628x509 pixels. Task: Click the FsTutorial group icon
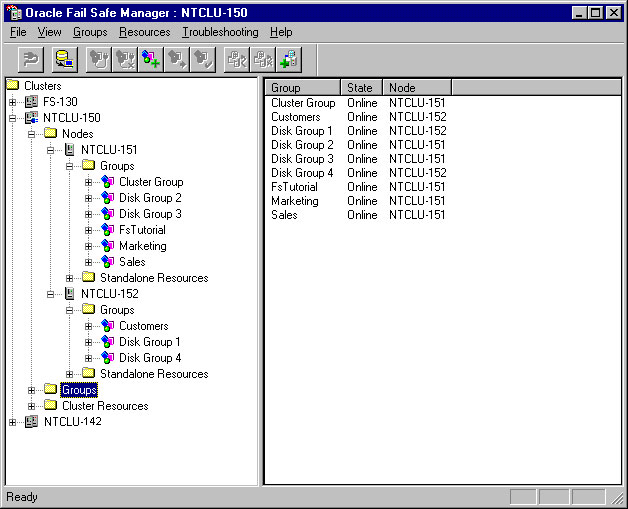(x=108, y=230)
